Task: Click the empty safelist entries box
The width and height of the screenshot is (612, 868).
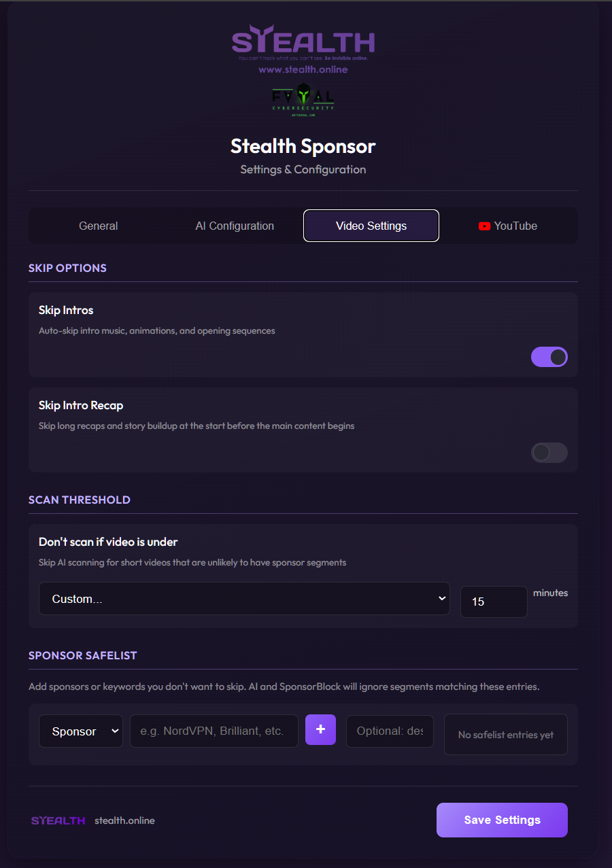Action: point(505,735)
